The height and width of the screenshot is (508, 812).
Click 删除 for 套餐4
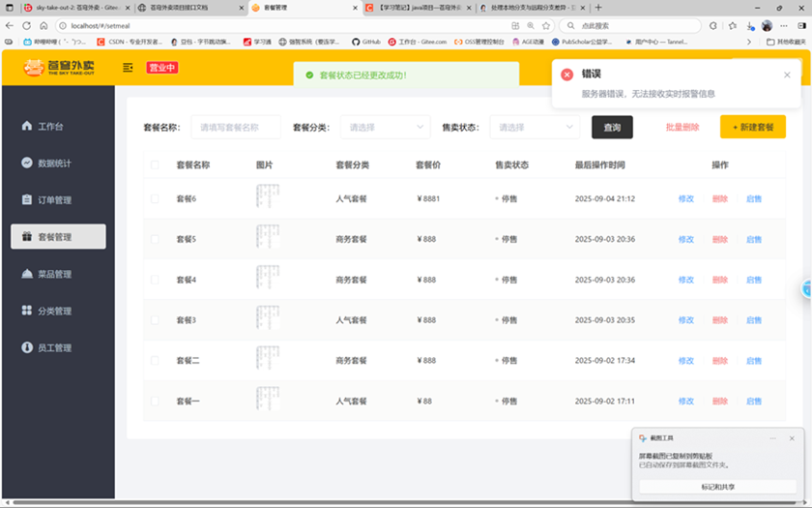720,280
